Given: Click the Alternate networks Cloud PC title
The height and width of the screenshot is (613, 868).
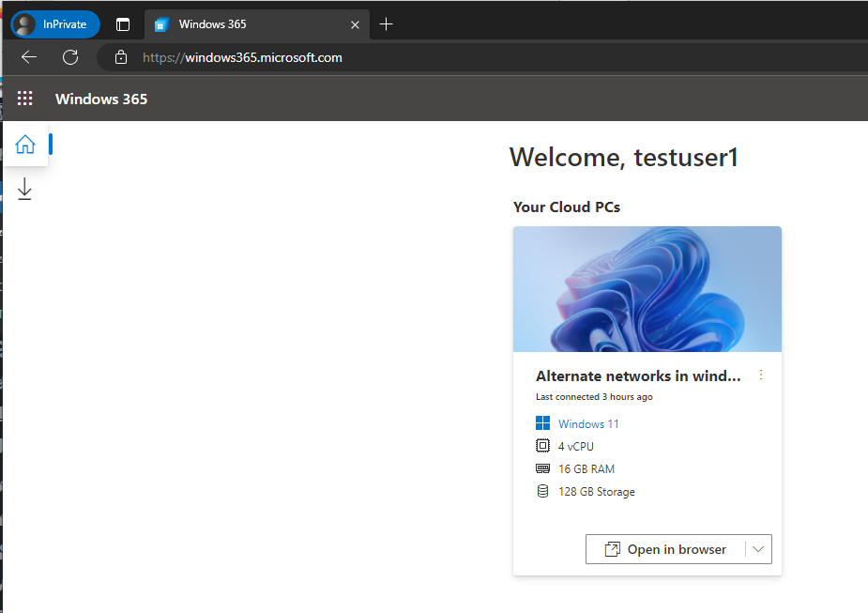Looking at the screenshot, I should click(x=638, y=376).
